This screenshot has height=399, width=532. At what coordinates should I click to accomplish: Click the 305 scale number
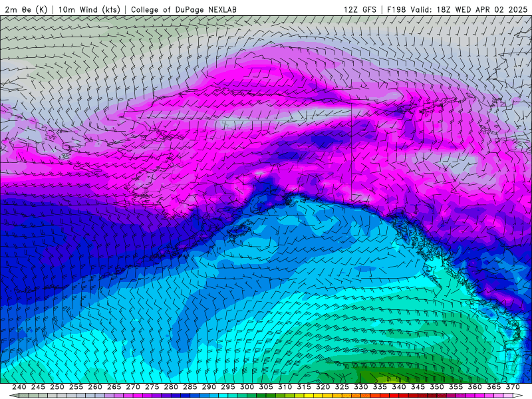click(266, 387)
